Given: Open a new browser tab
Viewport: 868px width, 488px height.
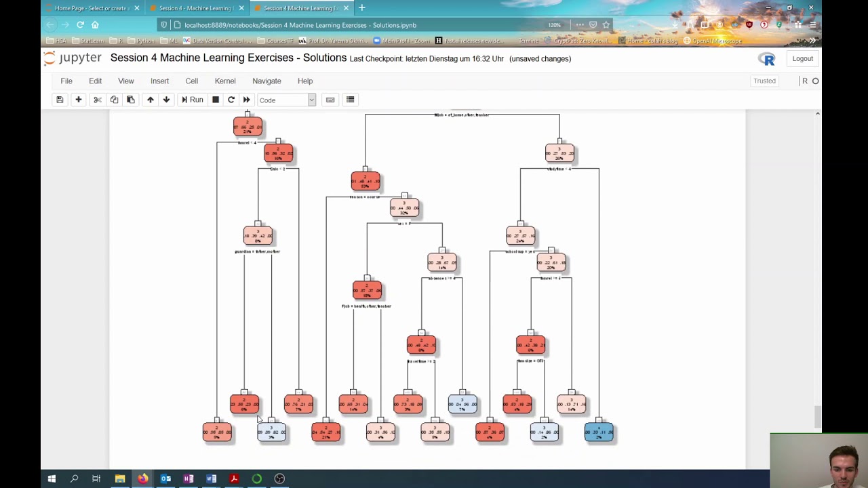Looking at the screenshot, I should 362,8.
